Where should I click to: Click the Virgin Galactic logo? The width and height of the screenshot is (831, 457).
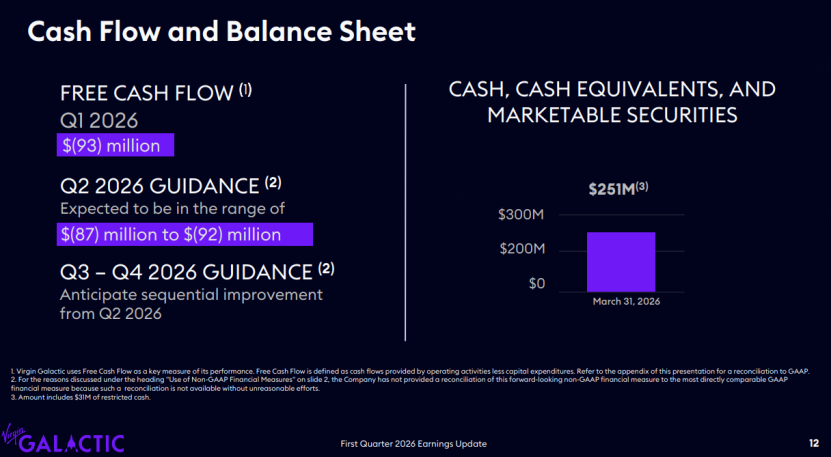63,438
